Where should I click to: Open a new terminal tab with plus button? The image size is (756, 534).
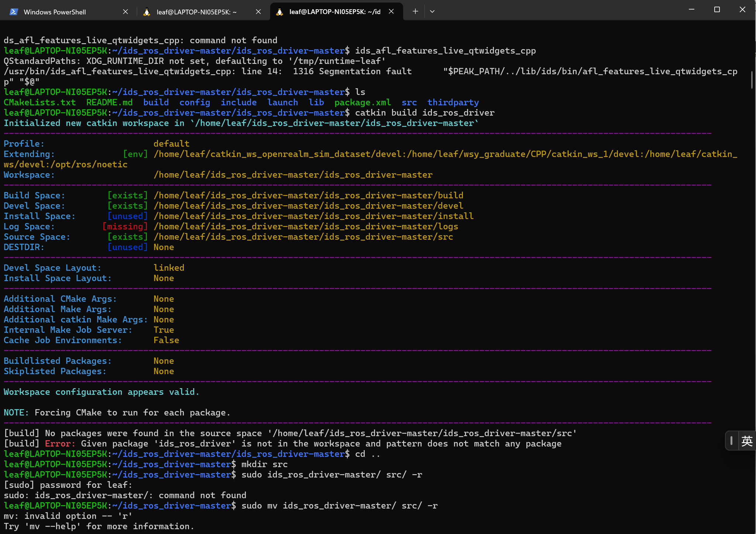coord(415,11)
